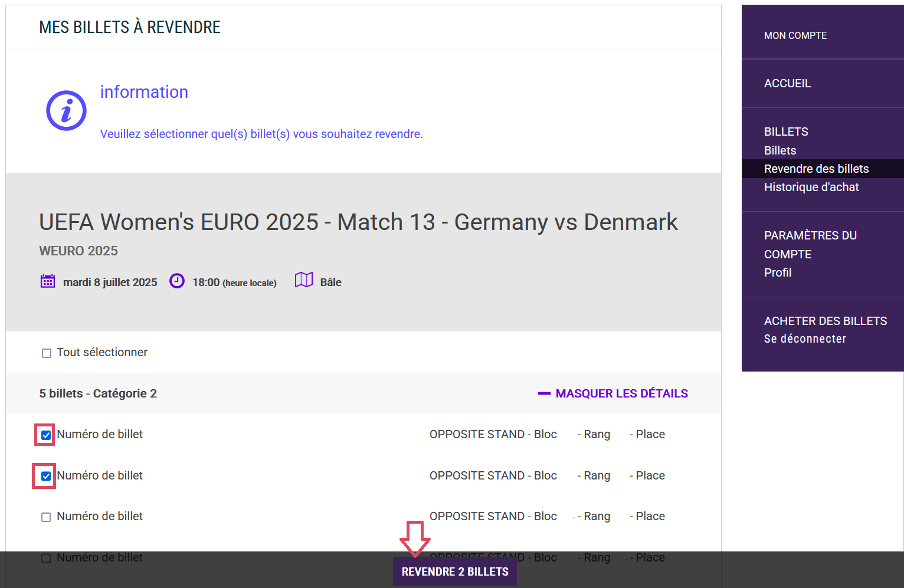Click the Paramètres du compte heading

coord(810,245)
